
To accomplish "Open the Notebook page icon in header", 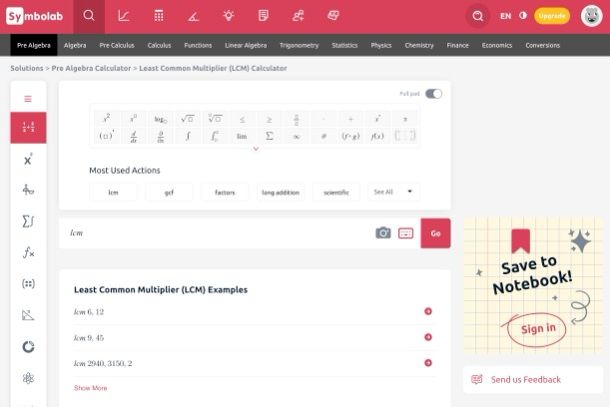I will [x=263, y=16].
